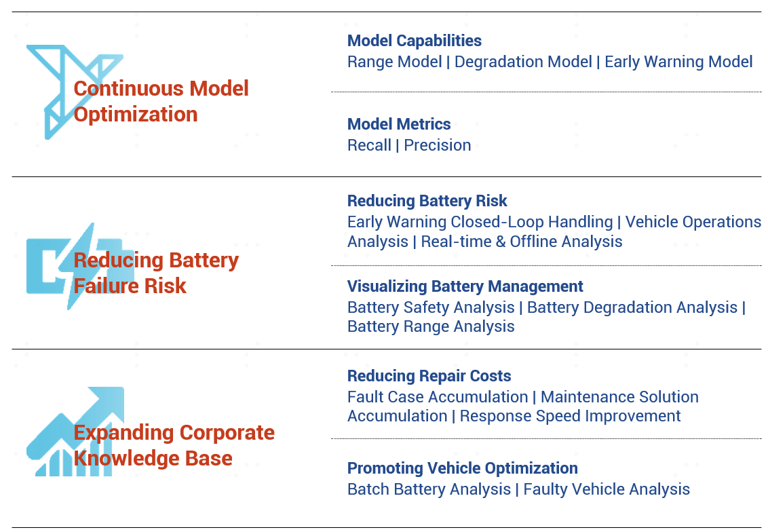Screen dimensions: 768x532
Task: Click the Early Warning Model text
Action: 678,62
